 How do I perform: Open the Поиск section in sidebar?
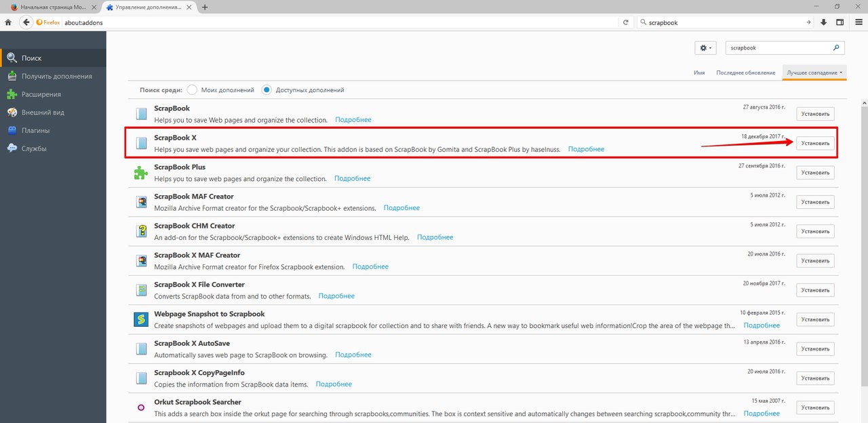pos(53,58)
